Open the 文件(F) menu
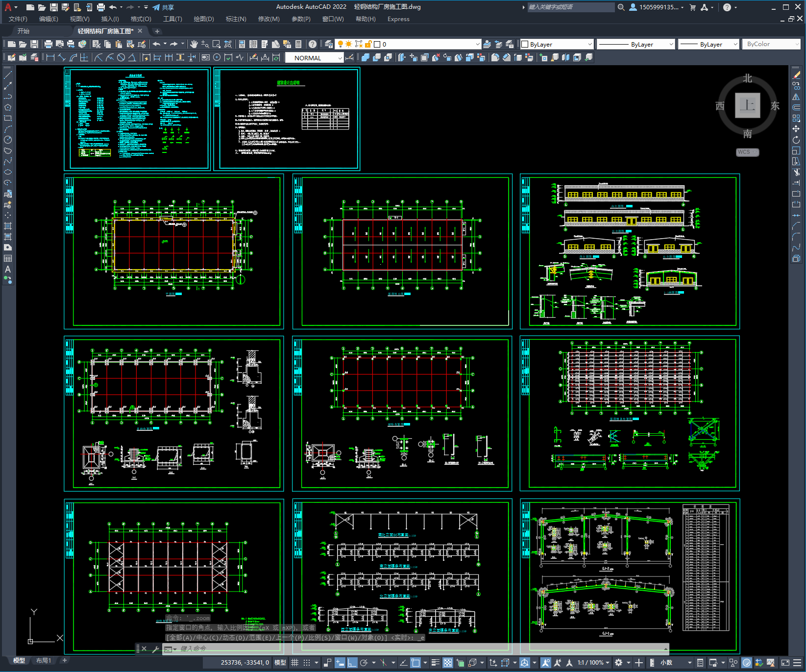Image resolution: width=806 pixels, height=672 pixels. [x=18, y=19]
